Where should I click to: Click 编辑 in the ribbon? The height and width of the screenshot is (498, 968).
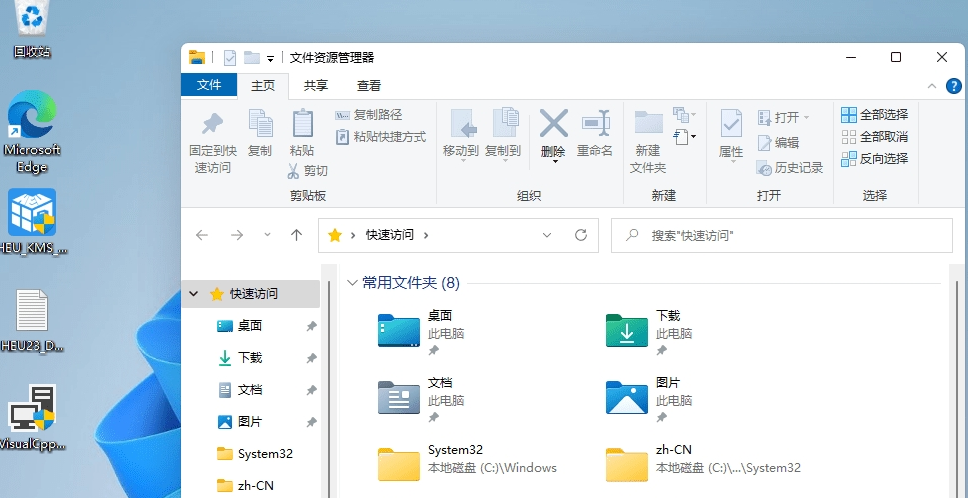pos(778,143)
